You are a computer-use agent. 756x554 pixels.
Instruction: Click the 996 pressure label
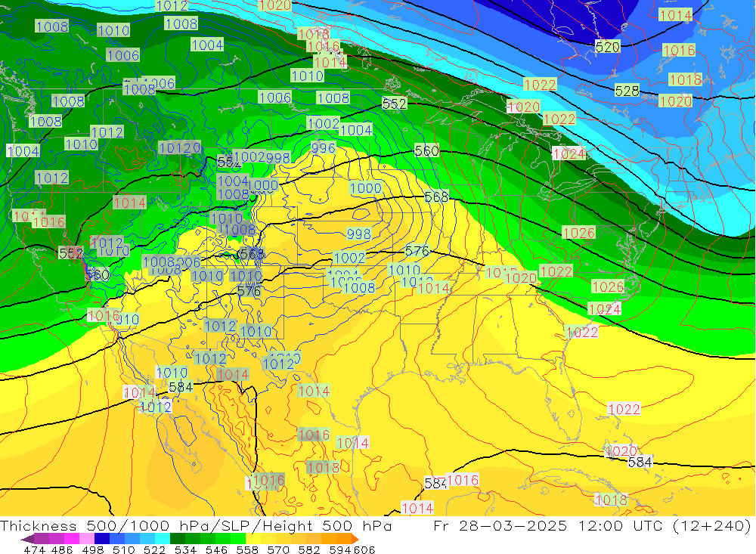323,148
